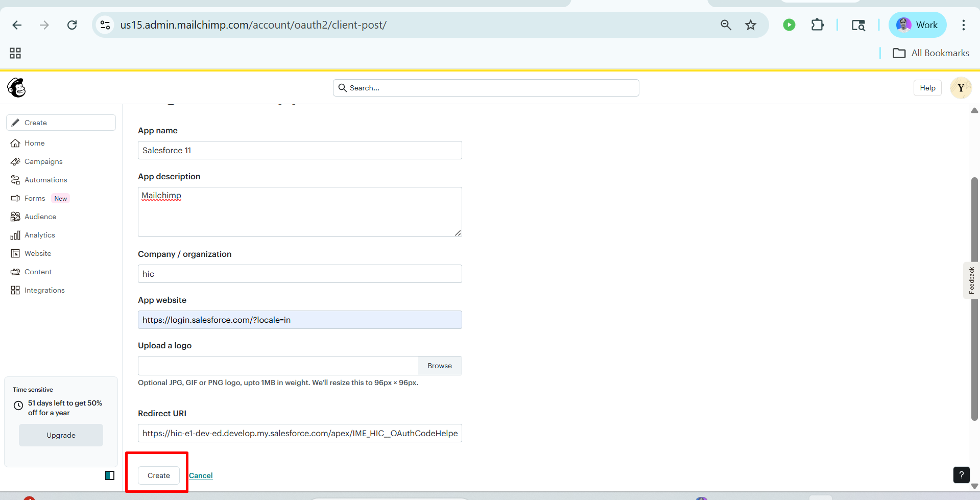Go forward in browser history
The height and width of the screenshot is (500, 980).
pos(44,25)
